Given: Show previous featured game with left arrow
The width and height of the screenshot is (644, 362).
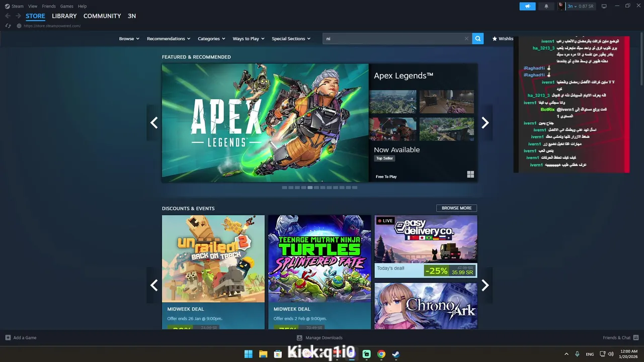Looking at the screenshot, I should [x=154, y=123].
